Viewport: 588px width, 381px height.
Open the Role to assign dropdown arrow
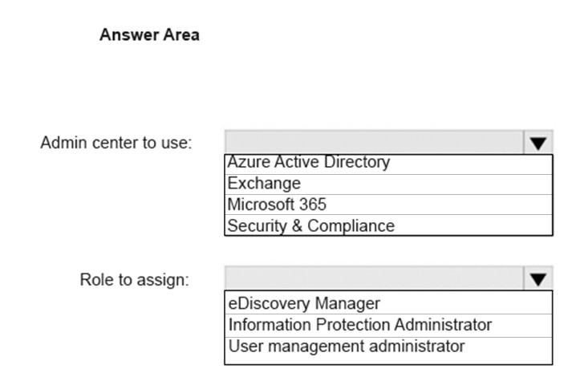pos(537,278)
